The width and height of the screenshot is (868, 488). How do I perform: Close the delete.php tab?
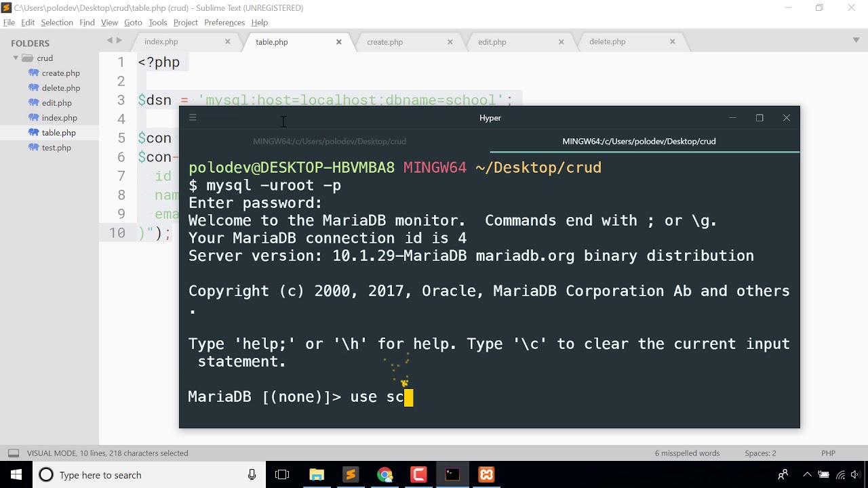(x=673, y=41)
